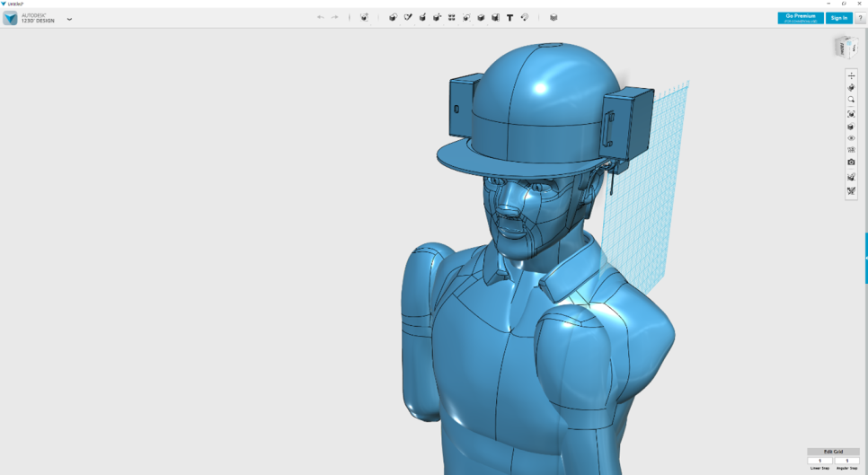Take a screenshot with the camera icon
The width and height of the screenshot is (868, 475).
point(851,163)
